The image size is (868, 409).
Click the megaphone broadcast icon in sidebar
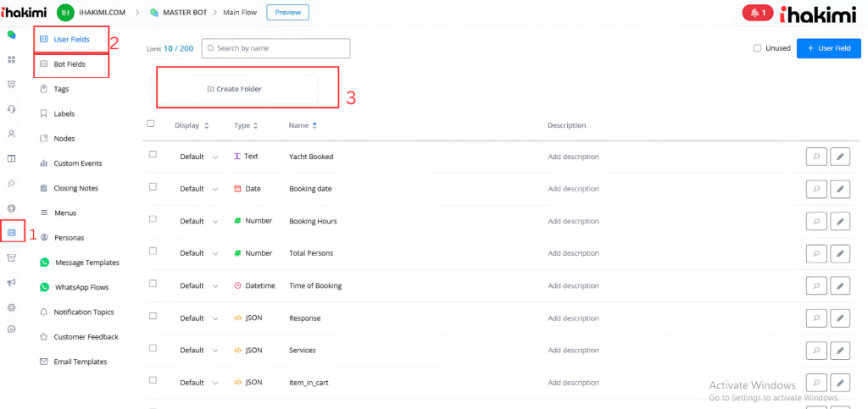pos(12,282)
